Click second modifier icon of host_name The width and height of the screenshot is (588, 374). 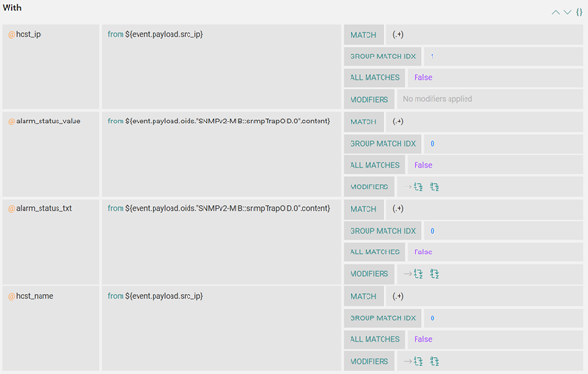click(x=434, y=361)
